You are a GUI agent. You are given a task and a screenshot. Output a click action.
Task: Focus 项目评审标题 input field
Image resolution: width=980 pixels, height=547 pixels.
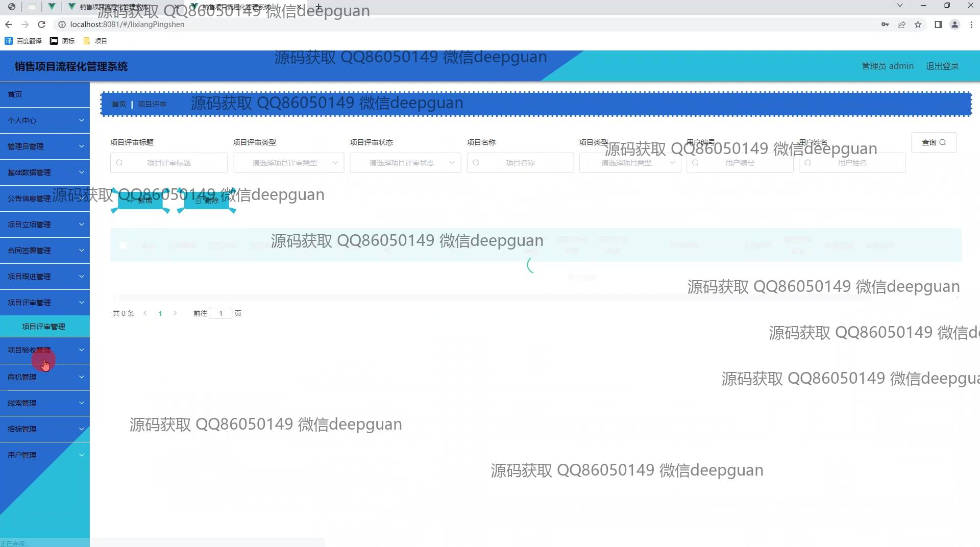[x=169, y=163]
